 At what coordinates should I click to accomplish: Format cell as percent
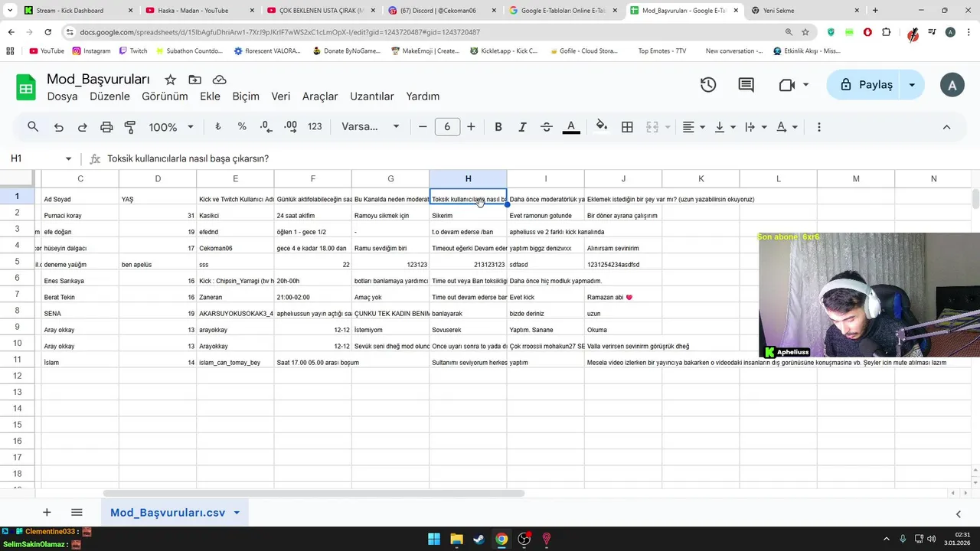tap(242, 127)
